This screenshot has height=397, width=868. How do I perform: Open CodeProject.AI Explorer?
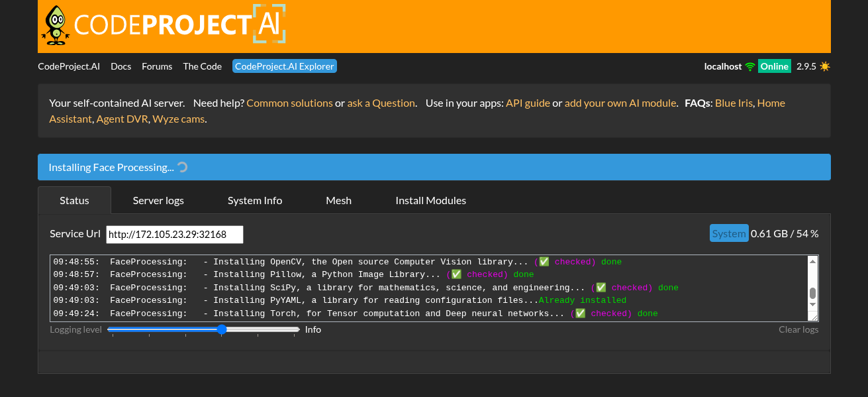coord(285,66)
